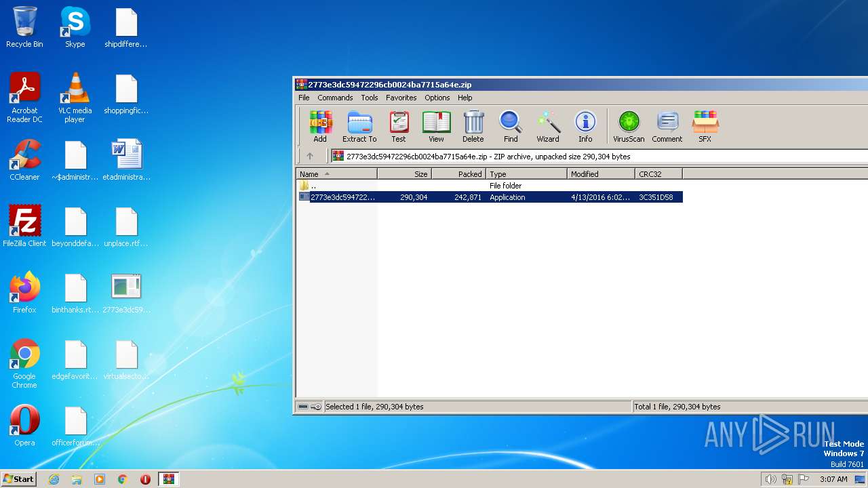Sort by the Type column header
The height and width of the screenshot is (488, 868).
pyautogui.click(x=527, y=174)
